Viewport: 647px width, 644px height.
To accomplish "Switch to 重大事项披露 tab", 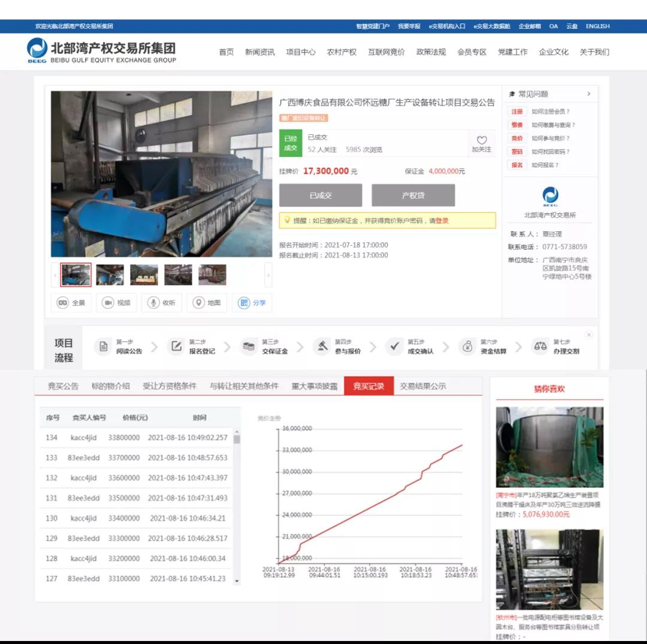I will click(315, 386).
